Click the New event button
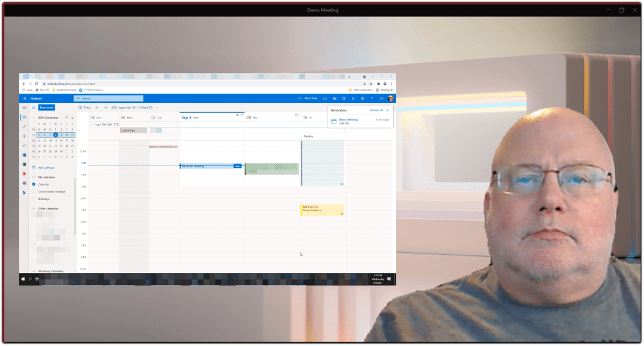The height and width of the screenshot is (346, 644). (x=46, y=108)
